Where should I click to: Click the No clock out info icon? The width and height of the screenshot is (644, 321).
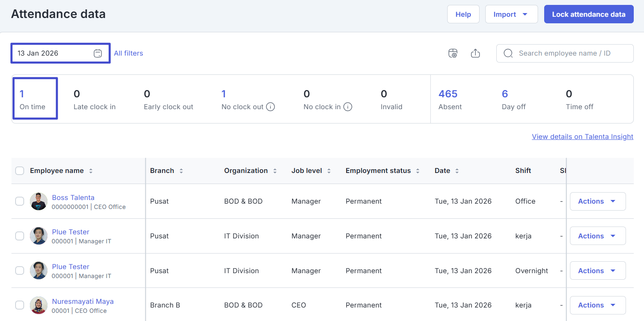tap(270, 107)
